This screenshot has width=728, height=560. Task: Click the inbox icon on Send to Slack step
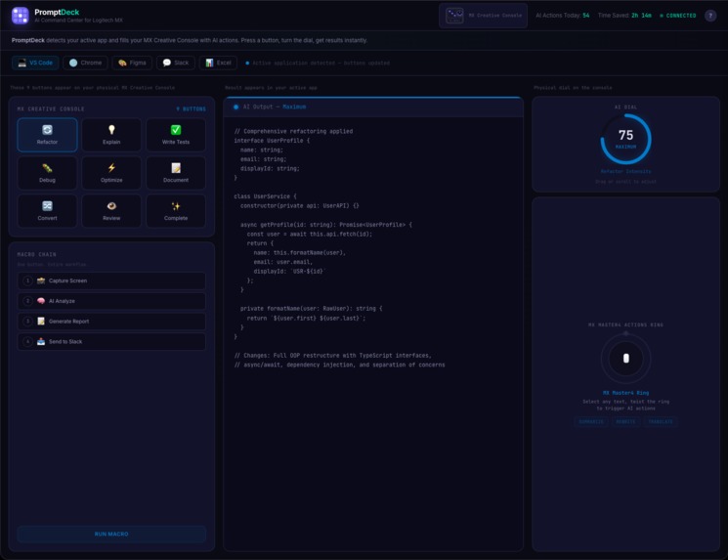tap(41, 342)
